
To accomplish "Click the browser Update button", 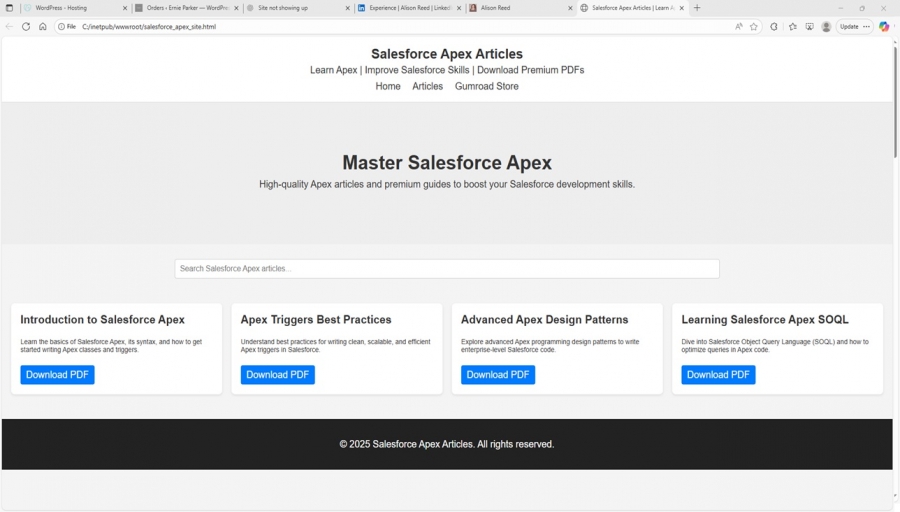I will (x=849, y=27).
